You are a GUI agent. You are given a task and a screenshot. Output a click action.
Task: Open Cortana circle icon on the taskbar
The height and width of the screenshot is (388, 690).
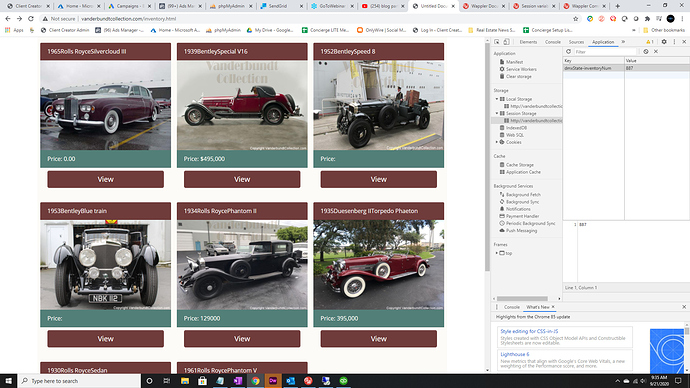tap(149, 381)
